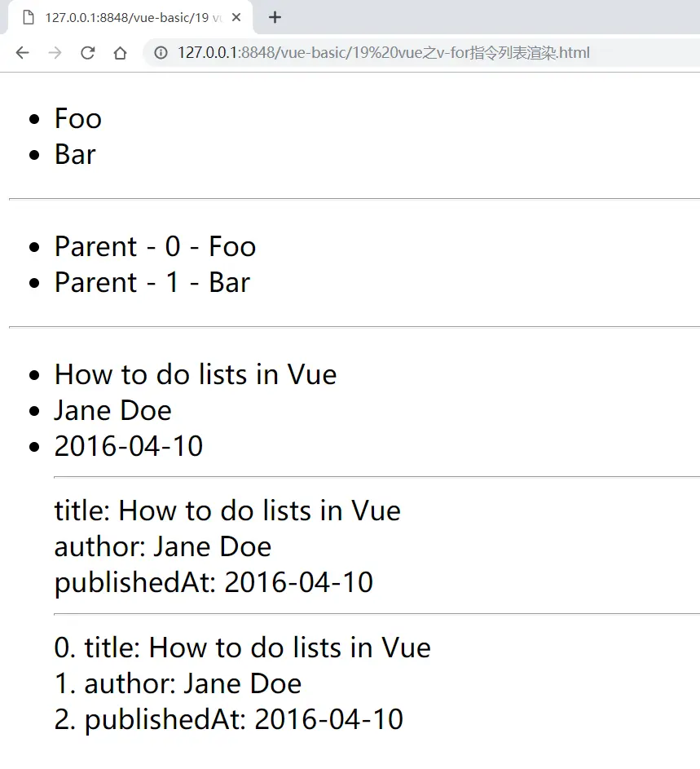Open a new browser tab
Viewport: 700px width, 769px height.
pos(275,17)
